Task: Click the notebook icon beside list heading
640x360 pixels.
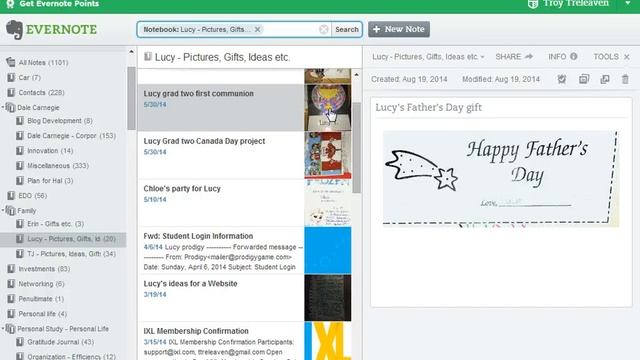Action: [148, 57]
